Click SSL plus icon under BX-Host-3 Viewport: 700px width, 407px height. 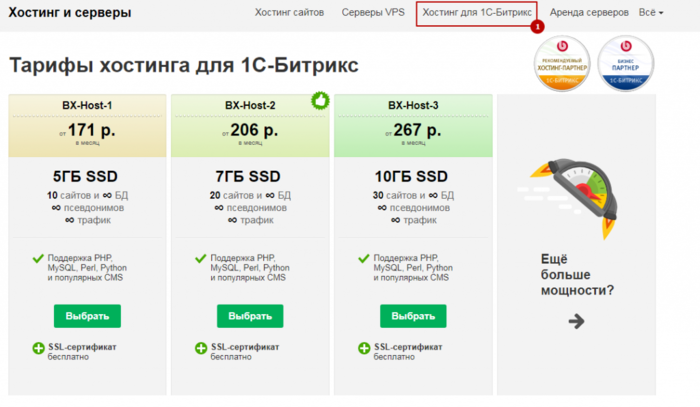click(364, 348)
